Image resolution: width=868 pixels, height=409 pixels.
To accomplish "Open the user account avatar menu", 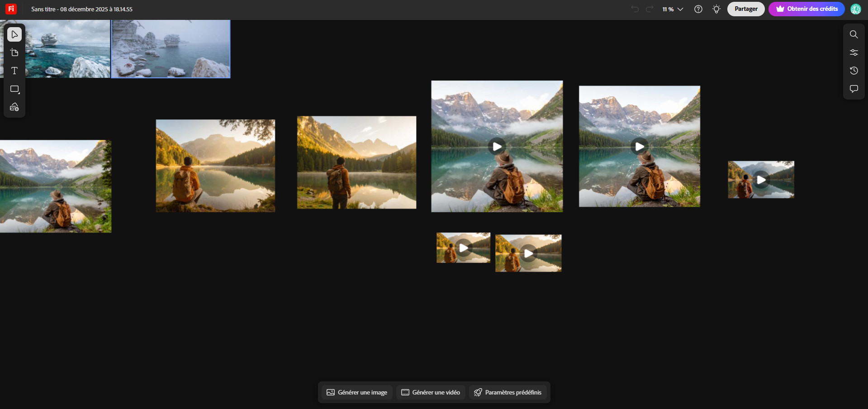I will pos(855,9).
